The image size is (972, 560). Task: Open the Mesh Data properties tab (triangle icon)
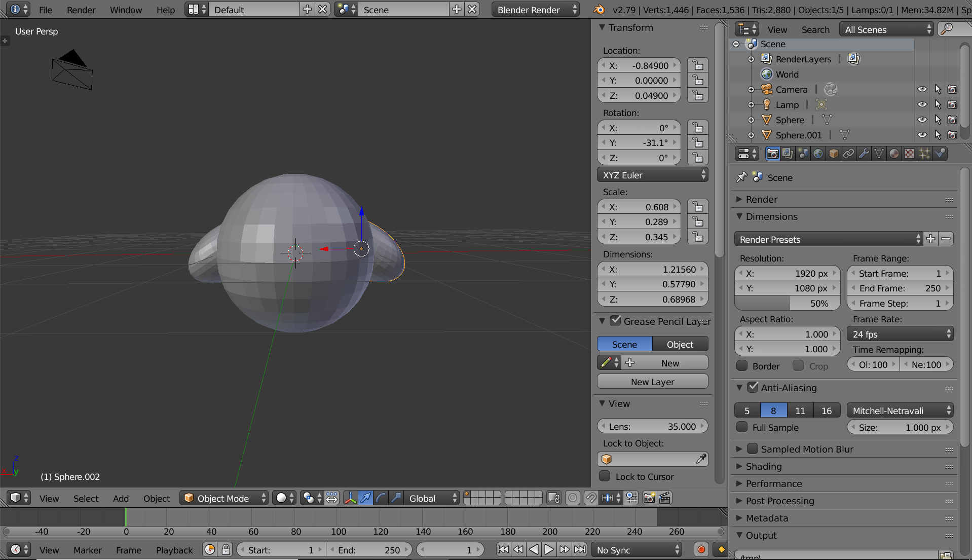click(x=879, y=154)
